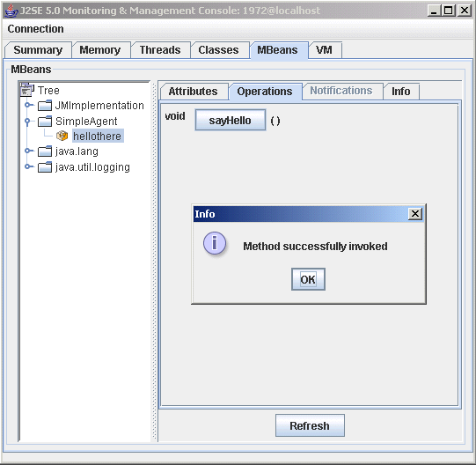The width and height of the screenshot is (476, 465).
Task: Open the Connection menu
Action: pyautogui.click(x=35, y=29)
